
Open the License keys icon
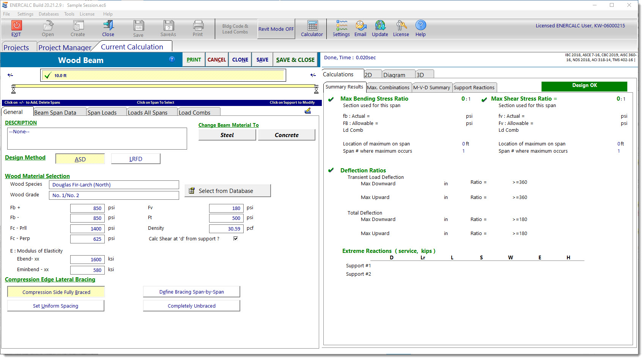[x=401, y=26]
